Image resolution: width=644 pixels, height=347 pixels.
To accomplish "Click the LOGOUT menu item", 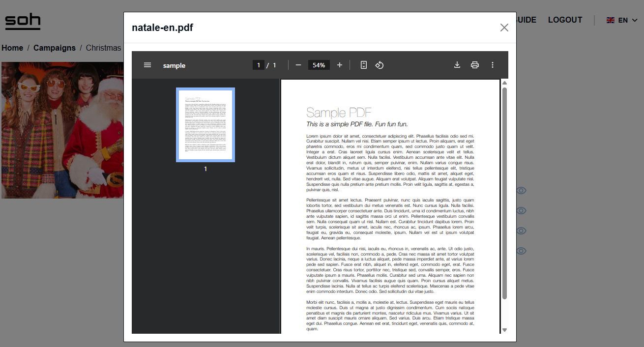I will 565,20.
